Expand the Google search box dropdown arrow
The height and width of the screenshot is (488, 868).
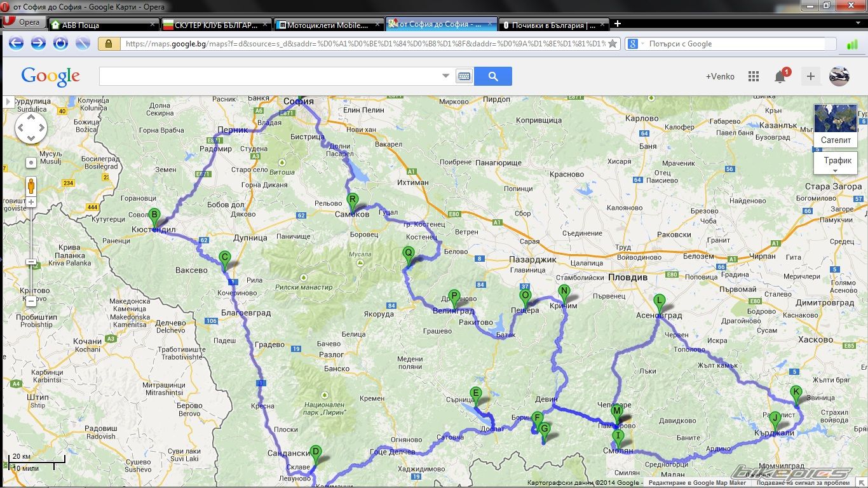pyautogui.click(x=445, y=76)
